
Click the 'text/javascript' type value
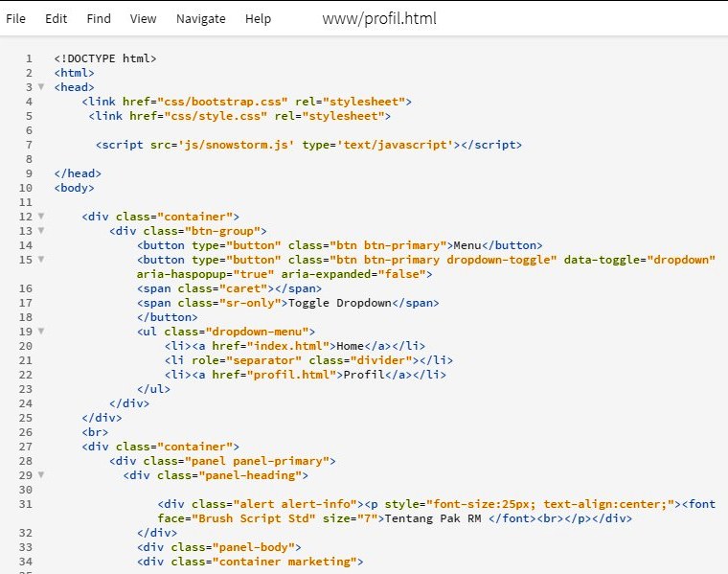pos(395,145)
